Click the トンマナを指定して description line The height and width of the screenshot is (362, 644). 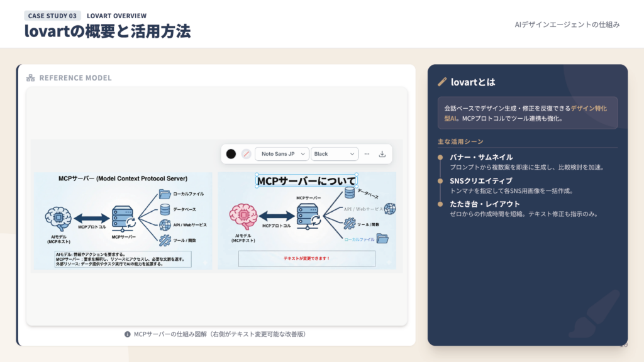click(511, 191)
